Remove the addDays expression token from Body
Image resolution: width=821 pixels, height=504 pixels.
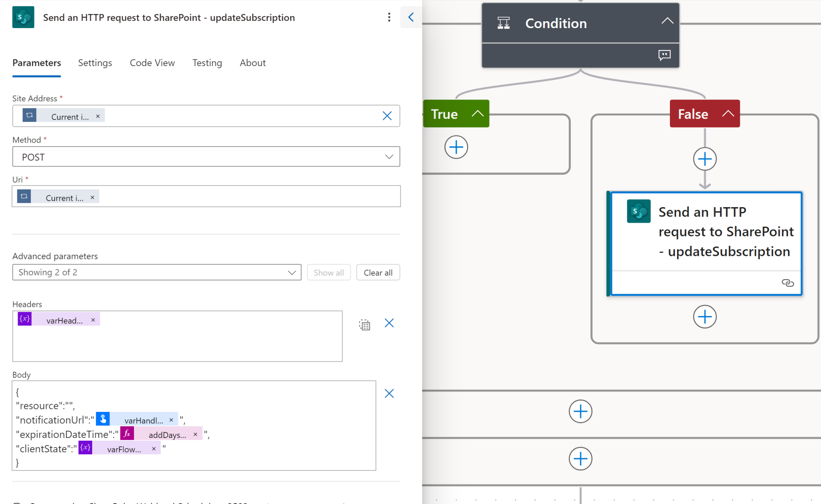coord(195,433)
